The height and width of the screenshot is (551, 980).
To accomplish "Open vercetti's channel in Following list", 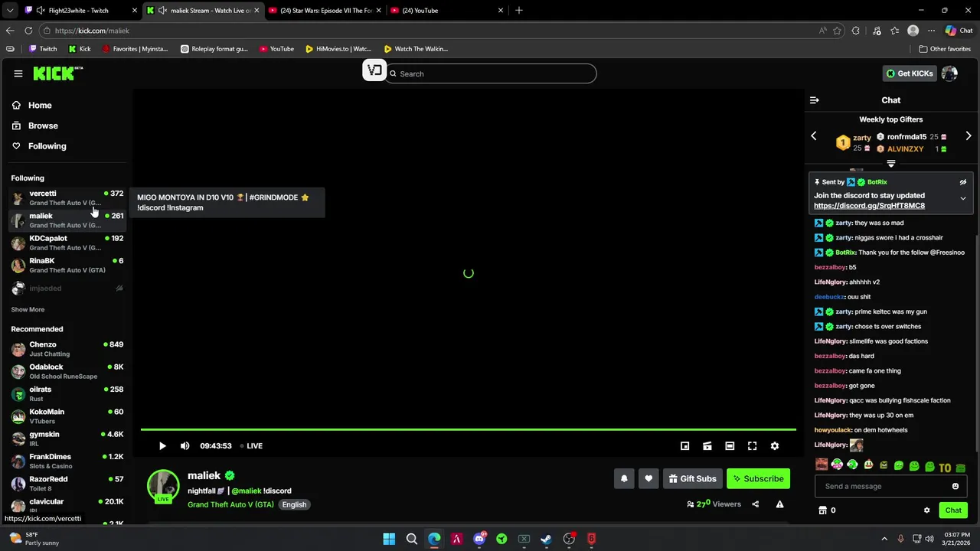I will pos(67,198).
